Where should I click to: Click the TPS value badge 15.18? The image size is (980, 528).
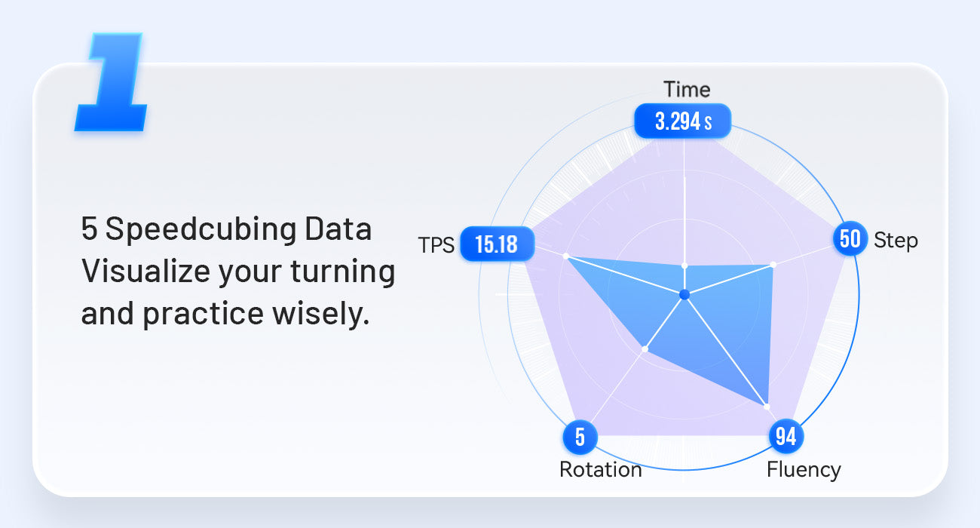tap(498, 245)
